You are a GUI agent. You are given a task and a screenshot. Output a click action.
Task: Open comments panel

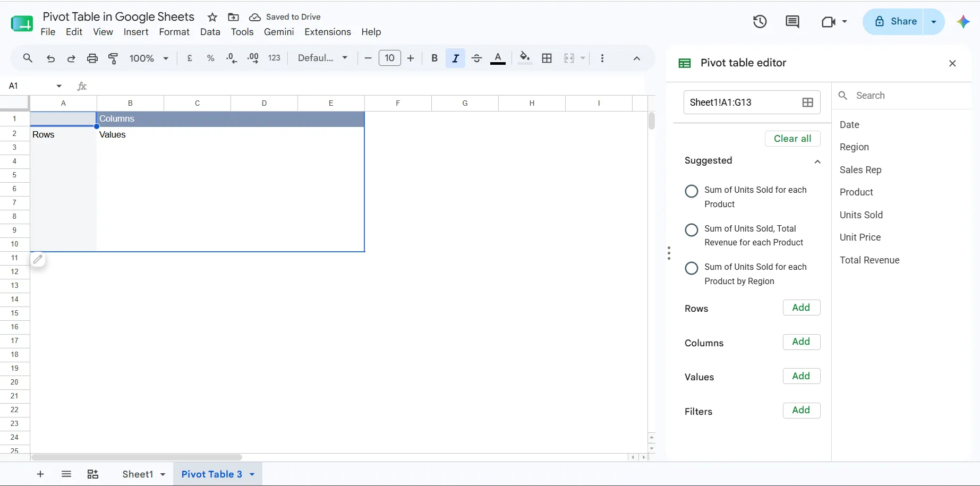(792, 22)
